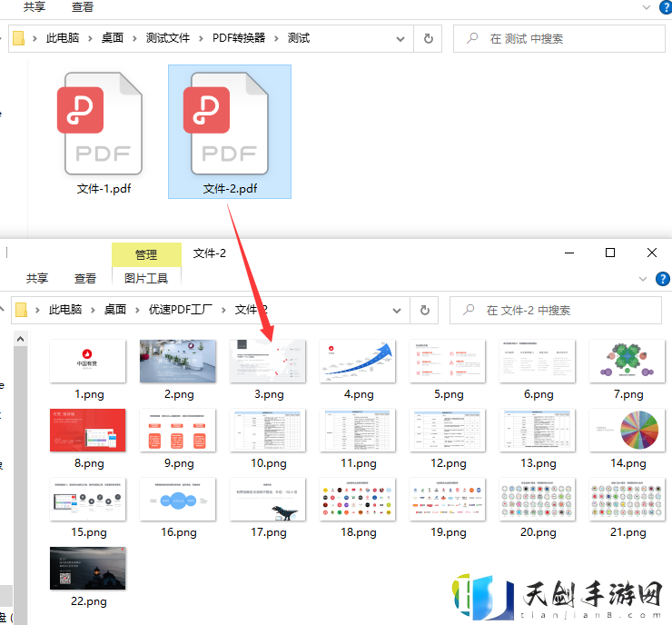Expand the chevron after 此电脑 in upper path
The height and width of the screenshot is (625, 672).
tap(90, 38)
